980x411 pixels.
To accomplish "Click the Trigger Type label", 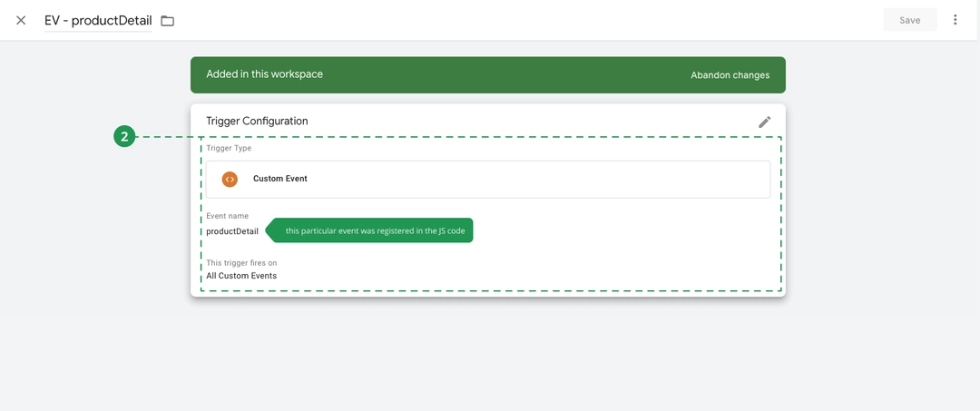I will (x=229, y=148).
